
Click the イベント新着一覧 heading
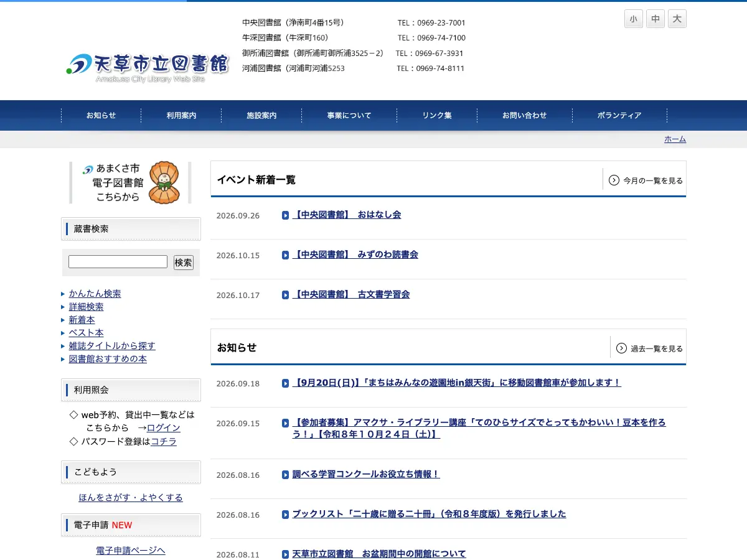point(256,180)
